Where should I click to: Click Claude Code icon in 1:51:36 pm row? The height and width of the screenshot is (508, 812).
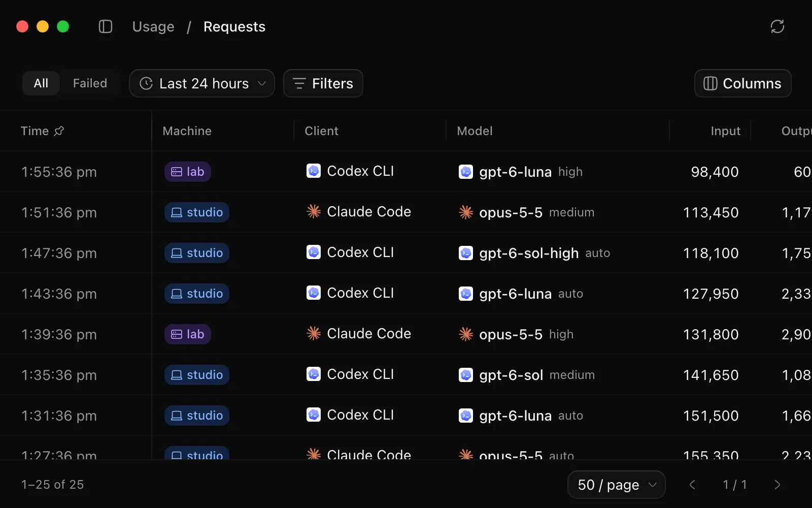(314, 211)
